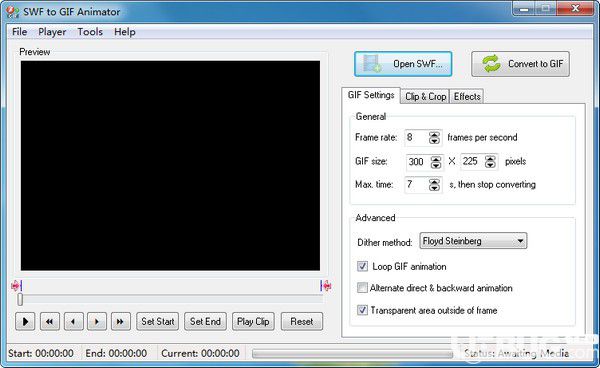Viewport: 600px width, 368px height.
Task: Increase GIF height spinner up arrow
Action: [490, 158]
